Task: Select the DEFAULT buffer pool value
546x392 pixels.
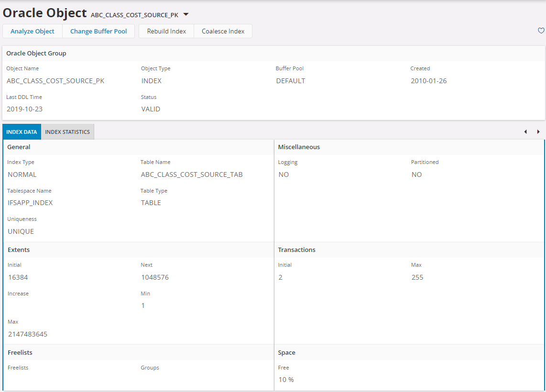Action: 289,81
